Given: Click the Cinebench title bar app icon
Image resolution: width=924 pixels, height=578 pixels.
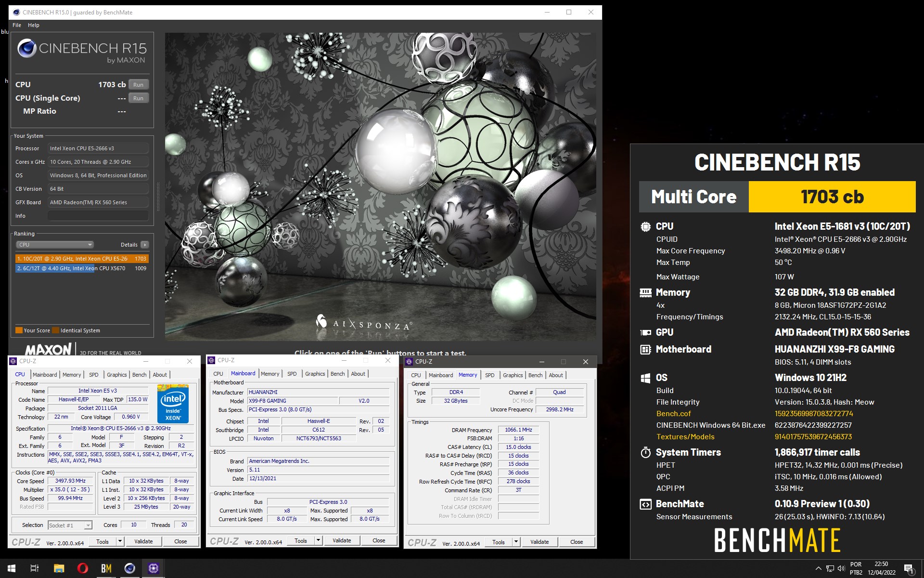Looking at the screenshot, I should point(16,12).
